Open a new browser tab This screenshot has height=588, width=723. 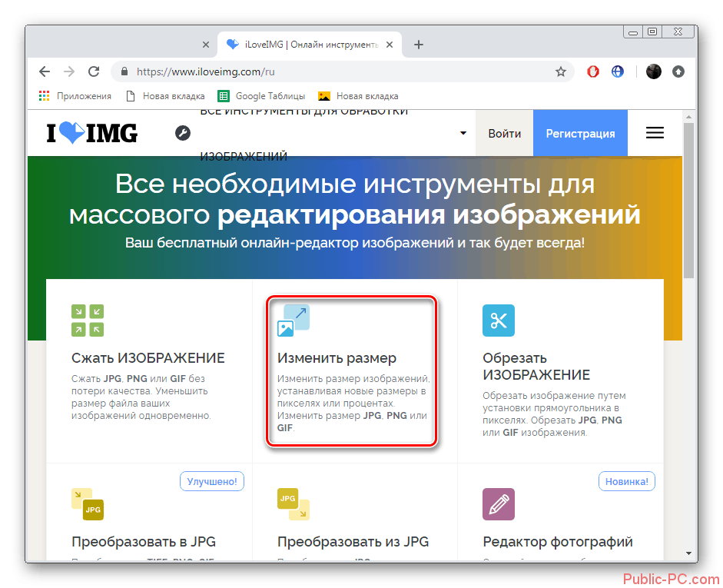[x=419, y=45]
